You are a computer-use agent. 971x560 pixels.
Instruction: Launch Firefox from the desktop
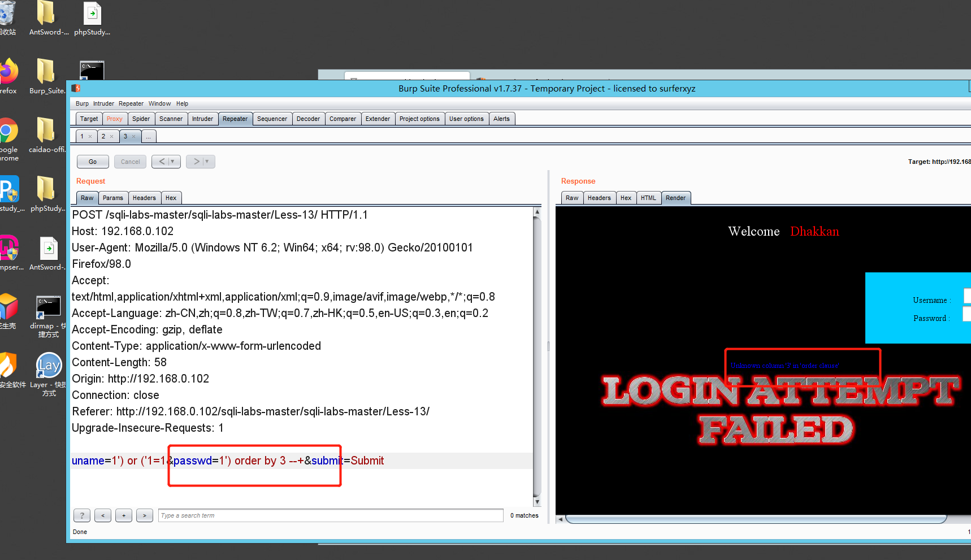click(8, 76)
